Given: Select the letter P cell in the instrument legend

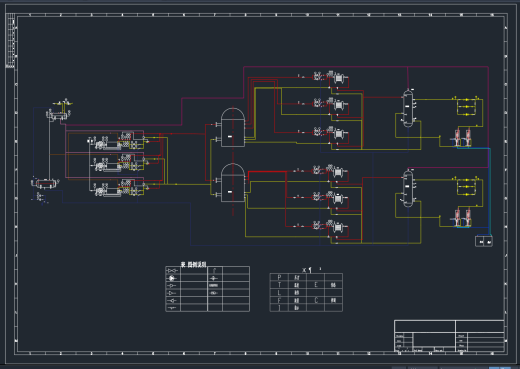Looking at the screenshot, I should click(279, 277).
